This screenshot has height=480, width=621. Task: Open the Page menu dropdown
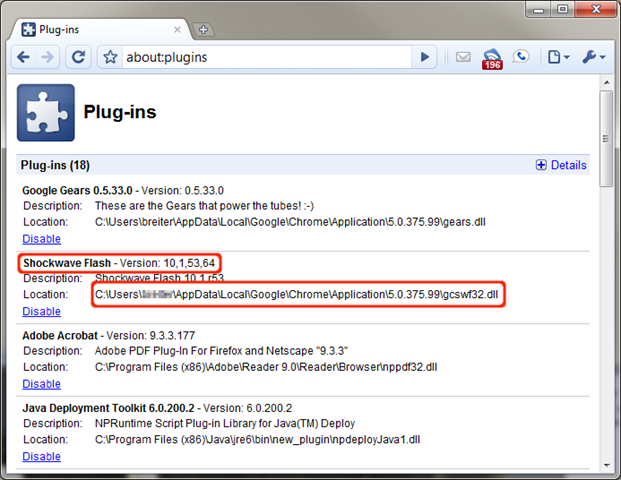[558, 57]
